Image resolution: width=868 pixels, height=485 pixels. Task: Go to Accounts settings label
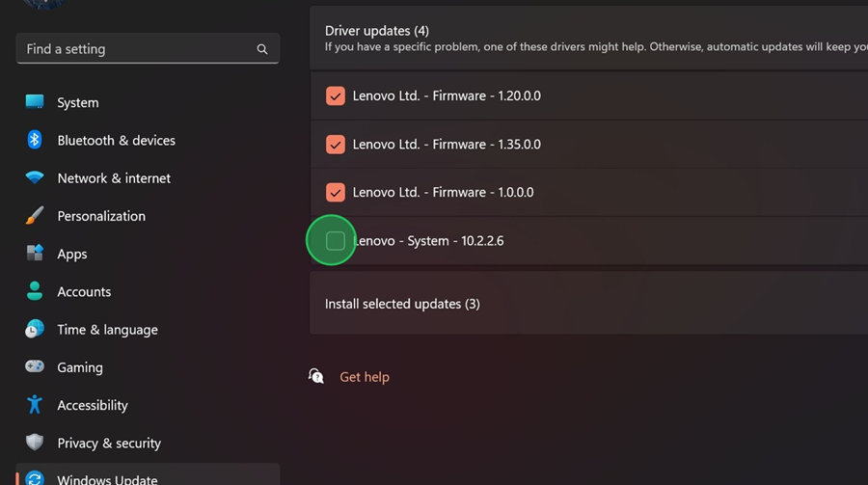click(x=84, y=291)
